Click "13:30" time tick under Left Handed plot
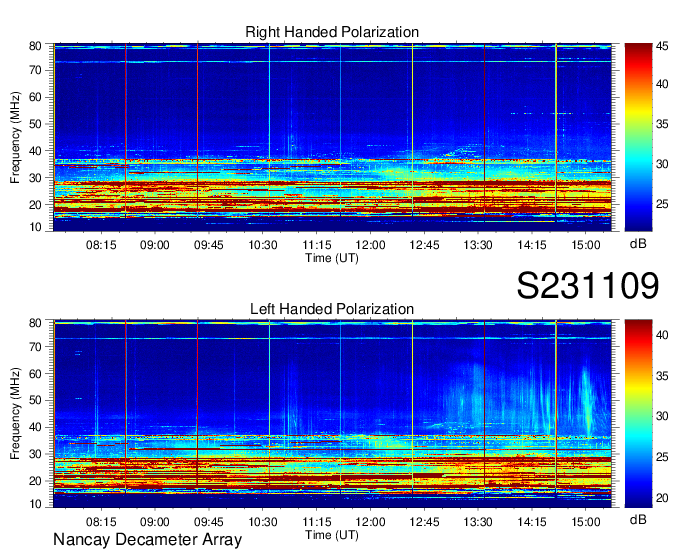The image size is (680, 552). pyautogui.click(x=478, y=522)
